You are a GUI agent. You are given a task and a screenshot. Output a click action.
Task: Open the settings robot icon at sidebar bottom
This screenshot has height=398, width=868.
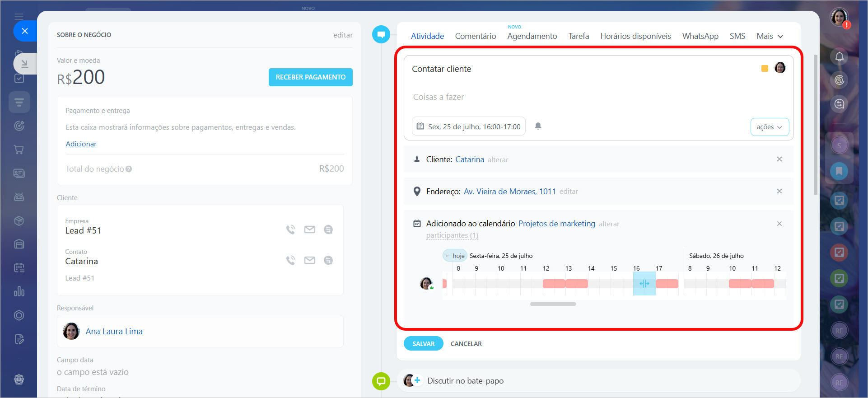[x=19, y=379]
